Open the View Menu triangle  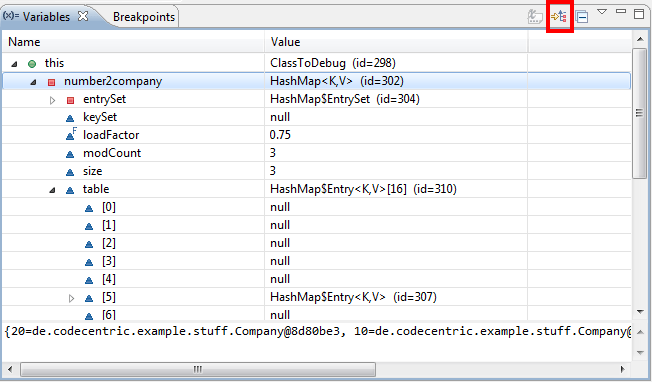coord(602,12)
